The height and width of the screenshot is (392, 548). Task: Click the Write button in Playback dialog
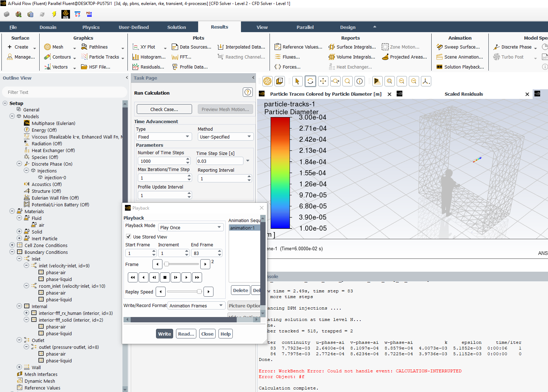point(165,334)
